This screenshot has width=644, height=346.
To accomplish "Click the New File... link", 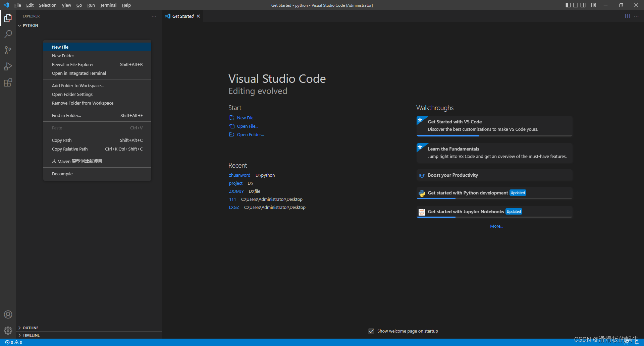I will pos(247,118).
